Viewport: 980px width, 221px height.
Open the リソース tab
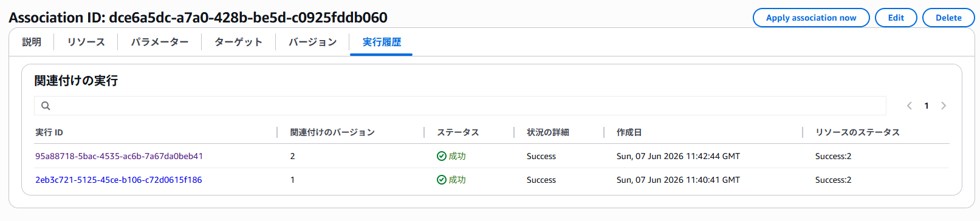(x=86, y=42)
